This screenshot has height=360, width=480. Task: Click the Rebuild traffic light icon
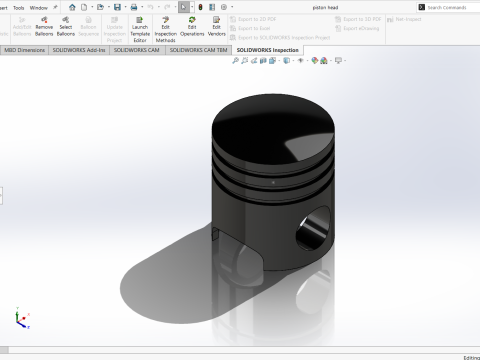click(200, 7)
